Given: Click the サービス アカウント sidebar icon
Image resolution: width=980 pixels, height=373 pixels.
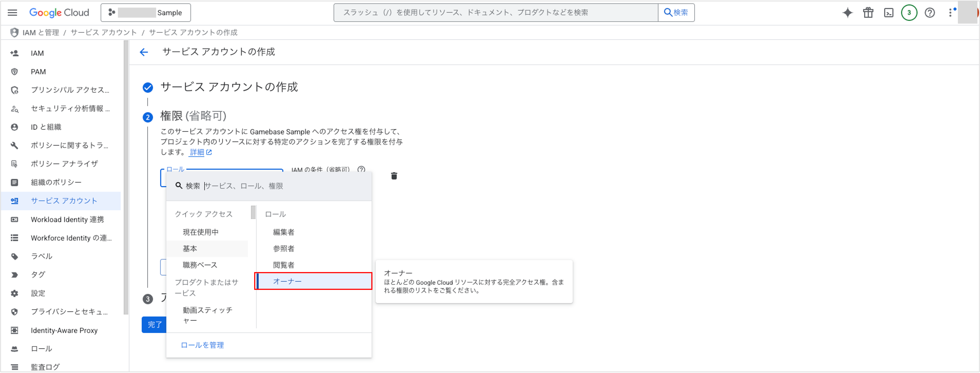Looking at the screenshot, I should (x=14, y=201).
